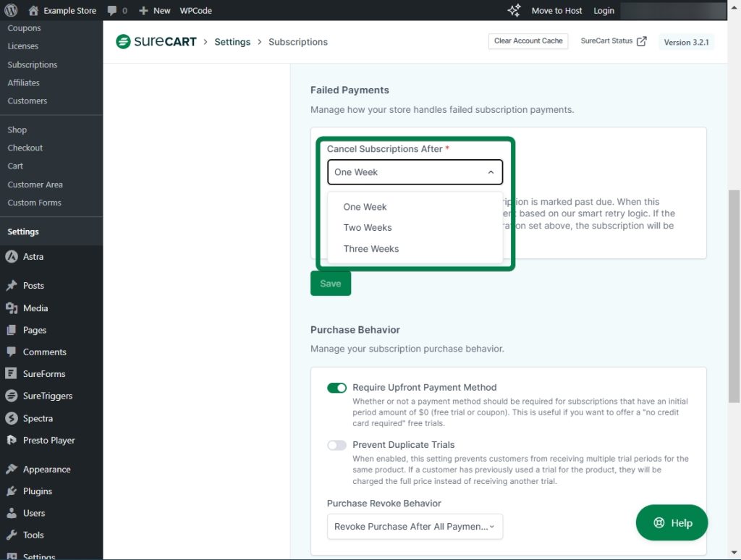Viewport: 741px width, 560px height.
Task: Open SureCart Status external link icon
Action: point(641,41)
